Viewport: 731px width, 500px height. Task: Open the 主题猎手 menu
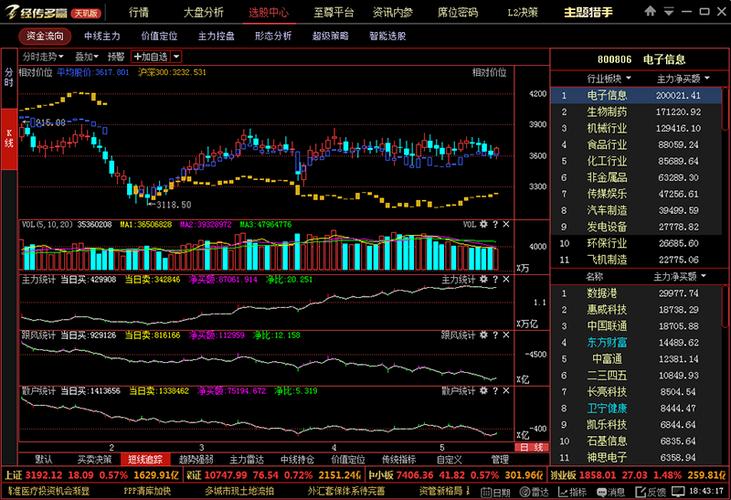tap(588, 12)
